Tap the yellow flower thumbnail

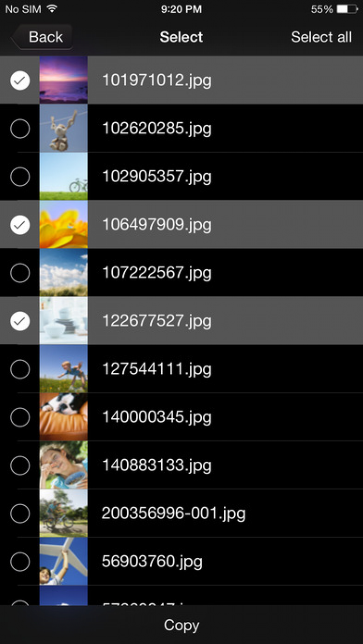63,225
